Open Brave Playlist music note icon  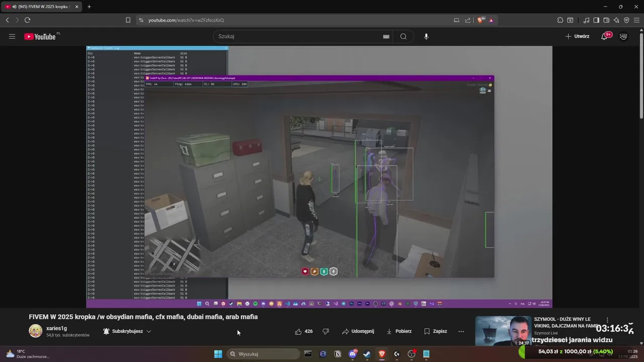[x=586, y=20]
